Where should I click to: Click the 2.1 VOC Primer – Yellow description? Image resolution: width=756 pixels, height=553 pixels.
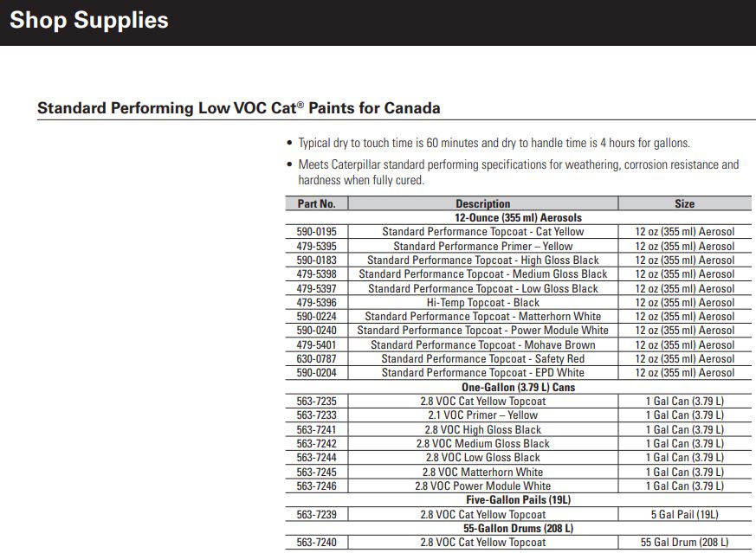(482, 415)
